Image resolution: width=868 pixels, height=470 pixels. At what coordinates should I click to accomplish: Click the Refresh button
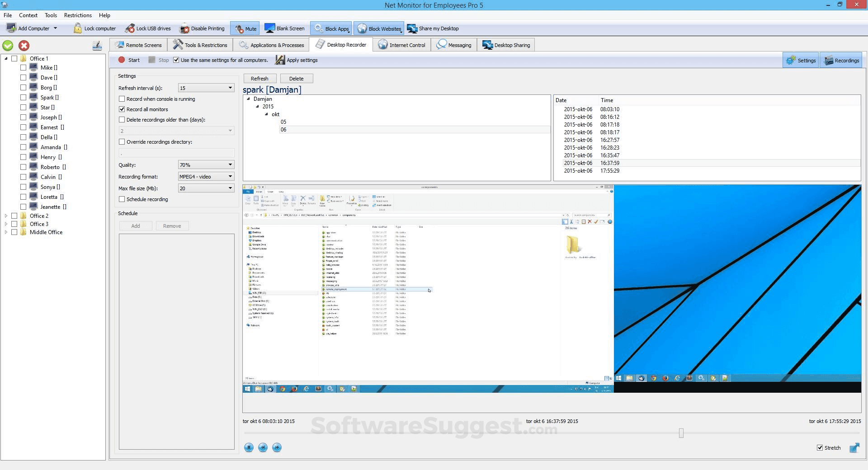pos(259,79)
